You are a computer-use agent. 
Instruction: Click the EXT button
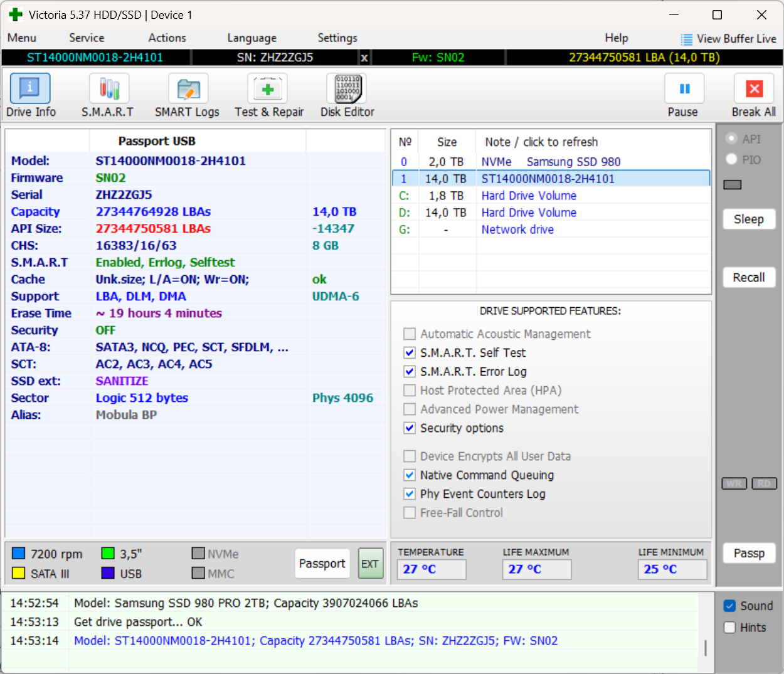(x=370, y=564)
